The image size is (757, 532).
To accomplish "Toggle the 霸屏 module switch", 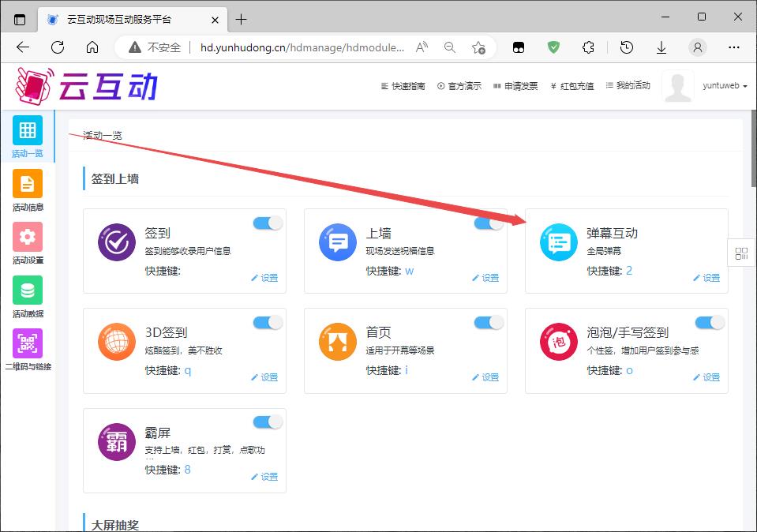I will [x=268, y=422].
